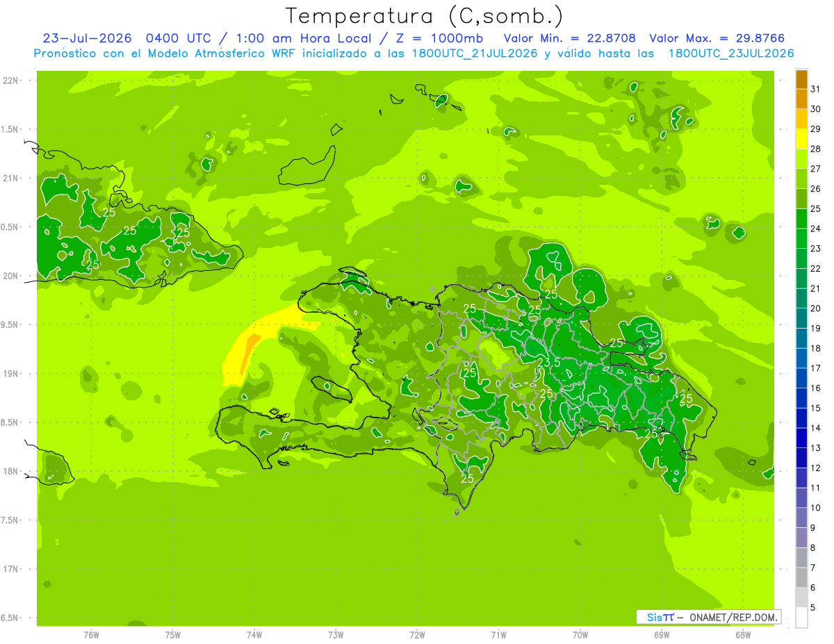Click the "74W" longitude axis label

(254, 635)
